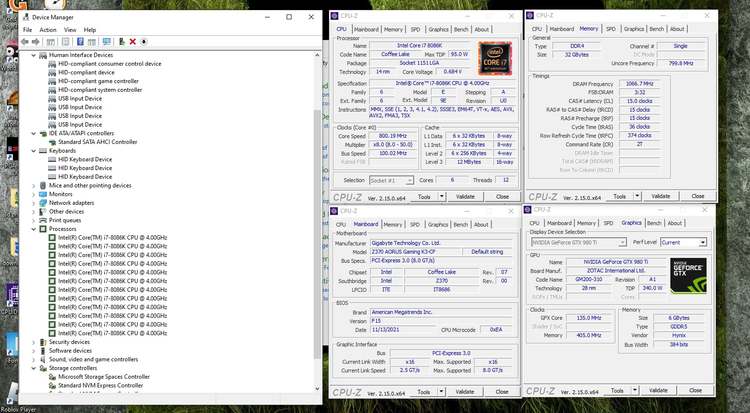Select Standard NVM Express Controller
Screen dimensions: 750x413
coord(100,386)
